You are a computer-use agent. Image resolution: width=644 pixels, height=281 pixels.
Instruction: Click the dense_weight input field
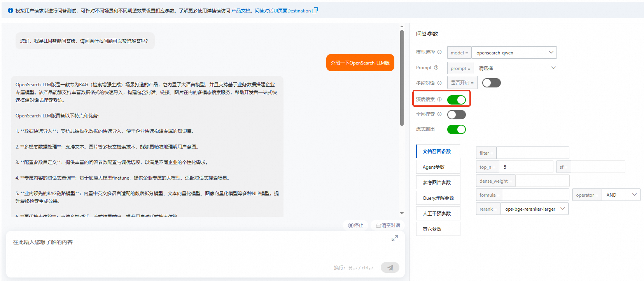(x=542, y=181)
